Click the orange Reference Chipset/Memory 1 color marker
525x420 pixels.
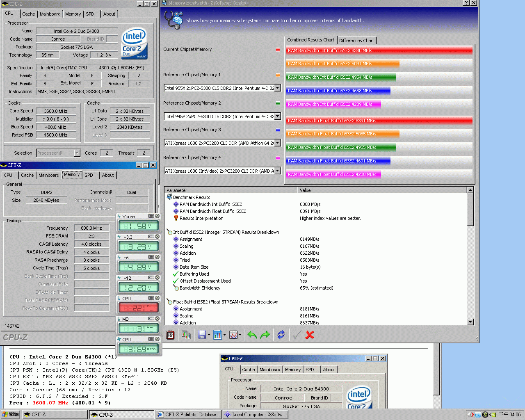pos(278,75)
